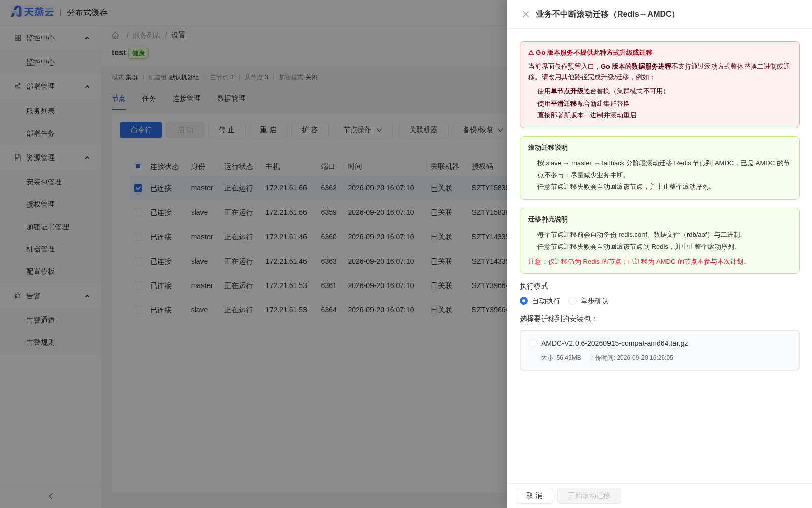Click the 告警 bell icon
The height and width of the screenshot is (508, 812).
18,296
